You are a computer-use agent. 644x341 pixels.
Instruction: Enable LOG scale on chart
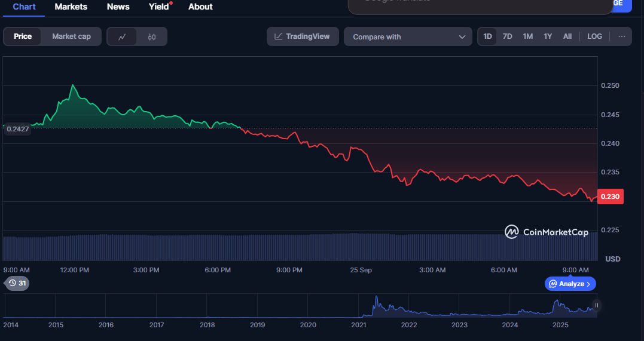tap(594, 36)
